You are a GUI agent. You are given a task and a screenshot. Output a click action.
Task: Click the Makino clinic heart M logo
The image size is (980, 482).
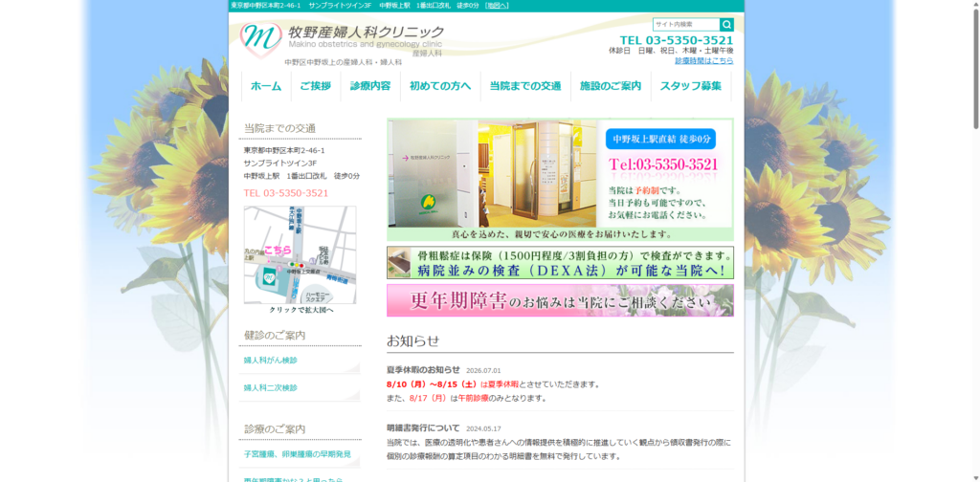260,39
